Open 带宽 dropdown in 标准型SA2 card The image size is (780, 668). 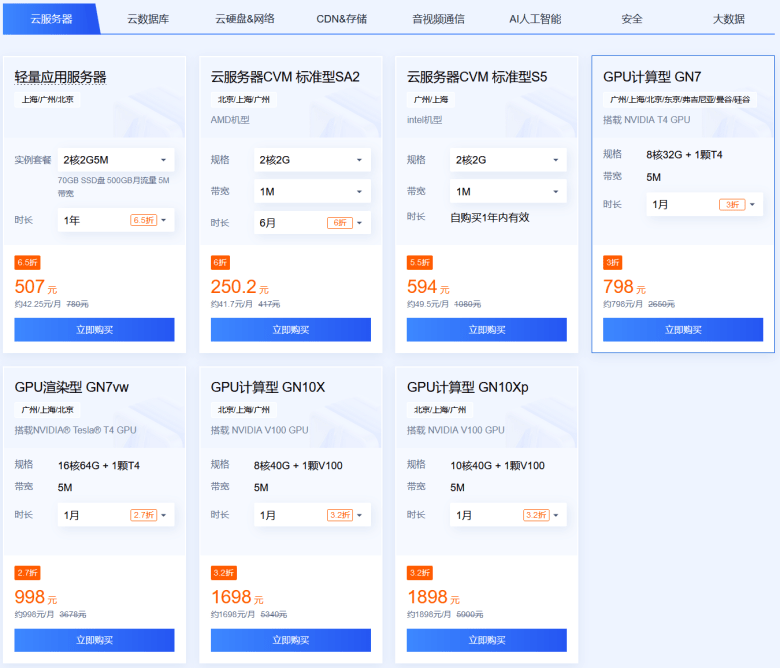click(x=312, y=191)
